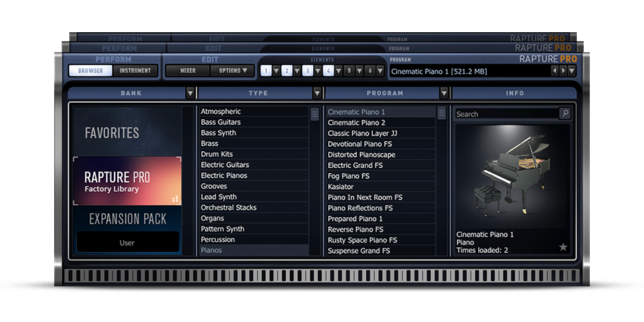Select the Grooves type
The height and width of the screenshot is (322, 644).
pyautogui.click(x=253, y=186)
